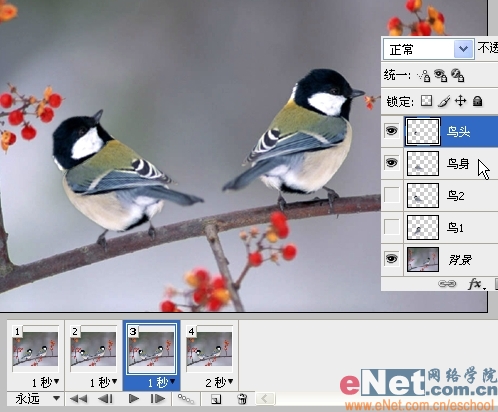
Task: Lock all padlock icon
Action: tap(478, 101)
